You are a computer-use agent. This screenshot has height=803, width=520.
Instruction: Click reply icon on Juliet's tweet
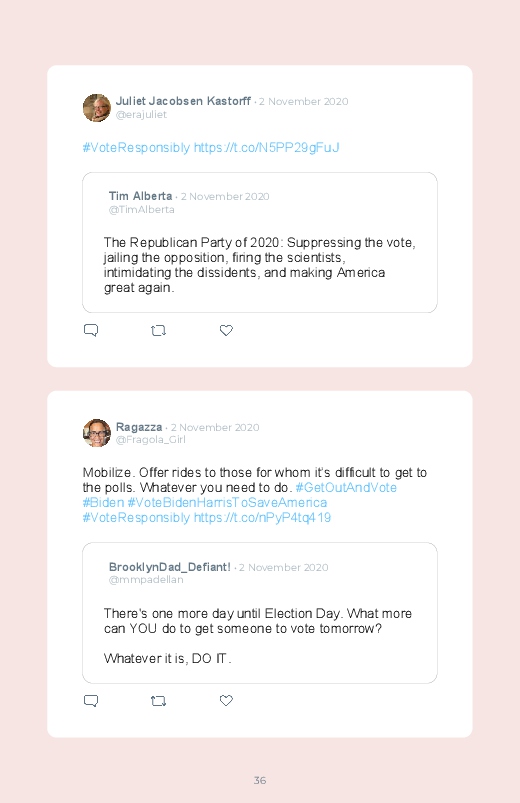pyautogui.click(x=91, y=330)
